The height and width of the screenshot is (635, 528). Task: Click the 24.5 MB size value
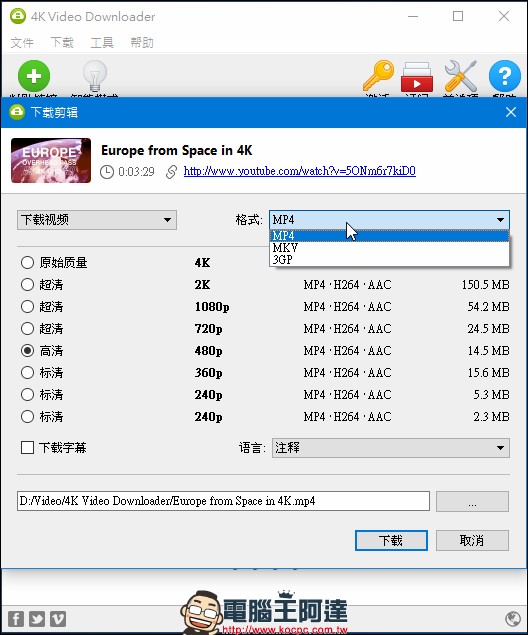tap(488, 328)
